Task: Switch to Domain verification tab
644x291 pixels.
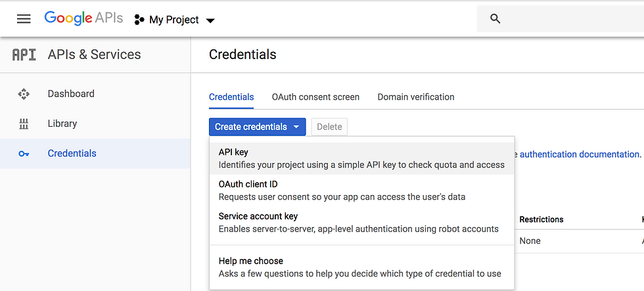Action: [415, 97]
